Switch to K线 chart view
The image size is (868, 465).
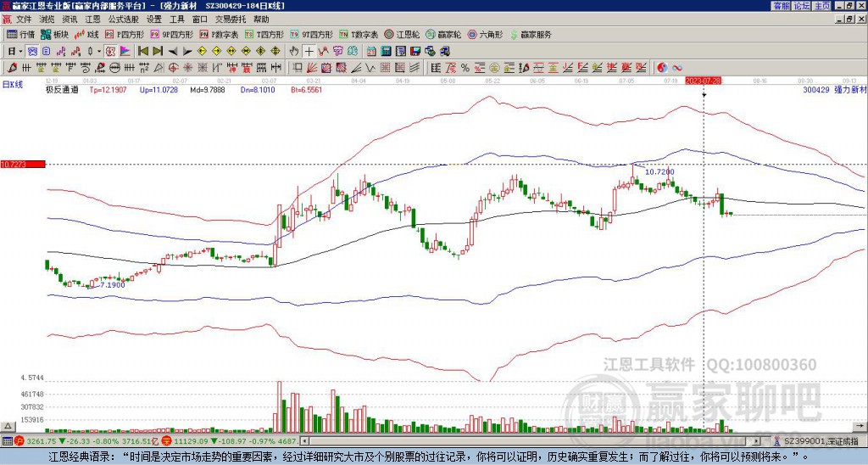coord(87,34)
